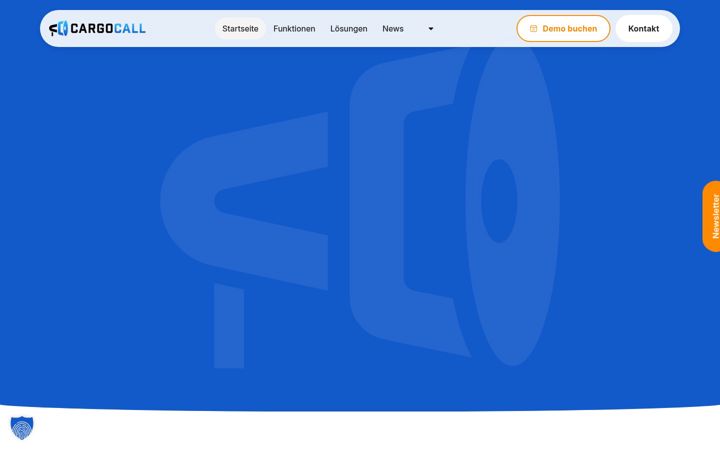Screen dimensions: 720x450
Task: Expand the navigation dropdown arrow
Action: [431, 28]
